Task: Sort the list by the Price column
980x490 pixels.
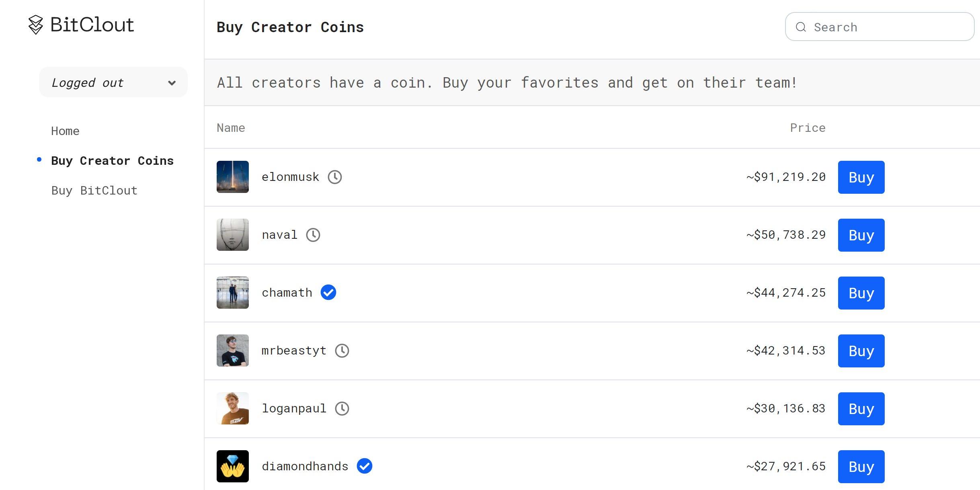Action: (x=808, y=128)
